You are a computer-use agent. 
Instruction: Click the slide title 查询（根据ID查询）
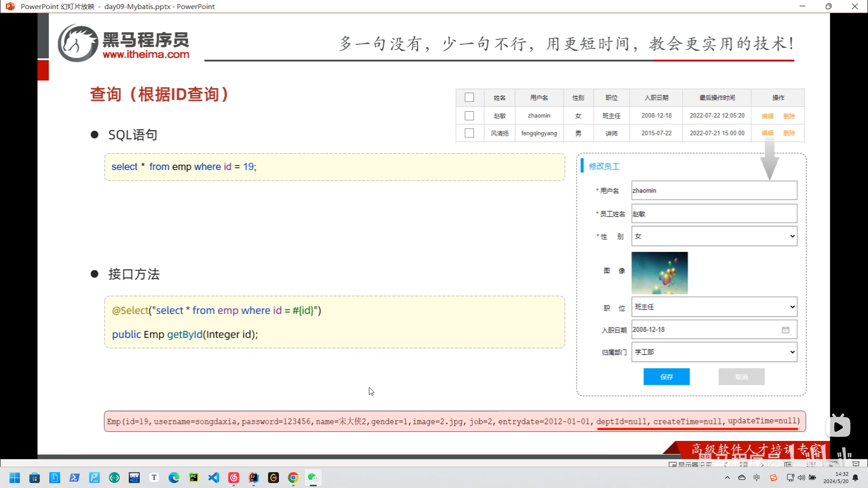coord(159,95)
